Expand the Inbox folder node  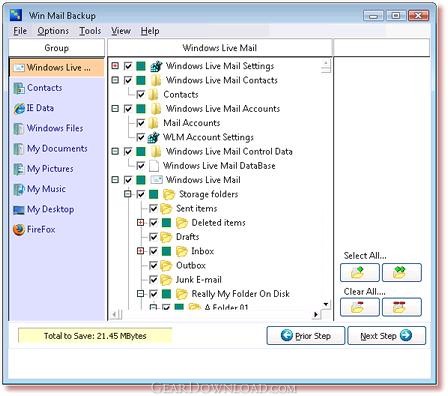141,251
